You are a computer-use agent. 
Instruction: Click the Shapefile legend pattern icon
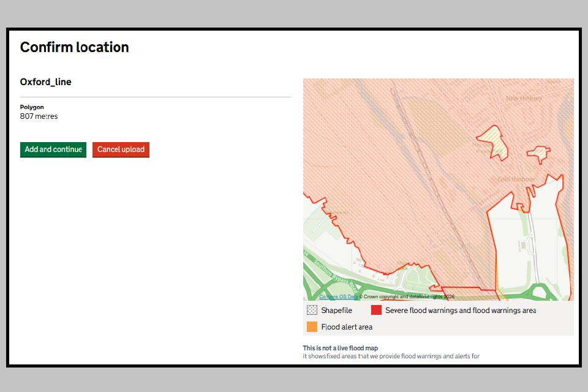click(312, 311)
